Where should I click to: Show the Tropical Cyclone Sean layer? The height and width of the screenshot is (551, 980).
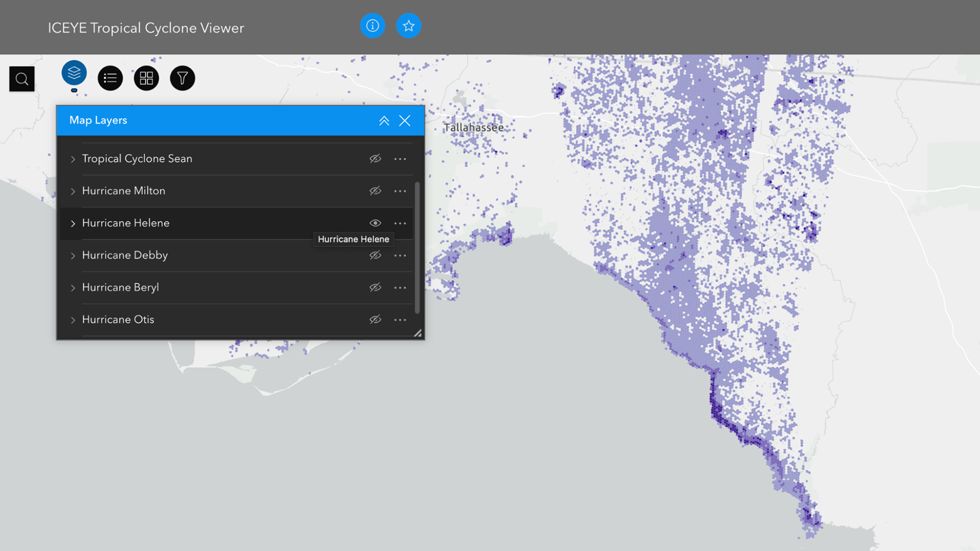pyautogui.click(x=375, y=159)
